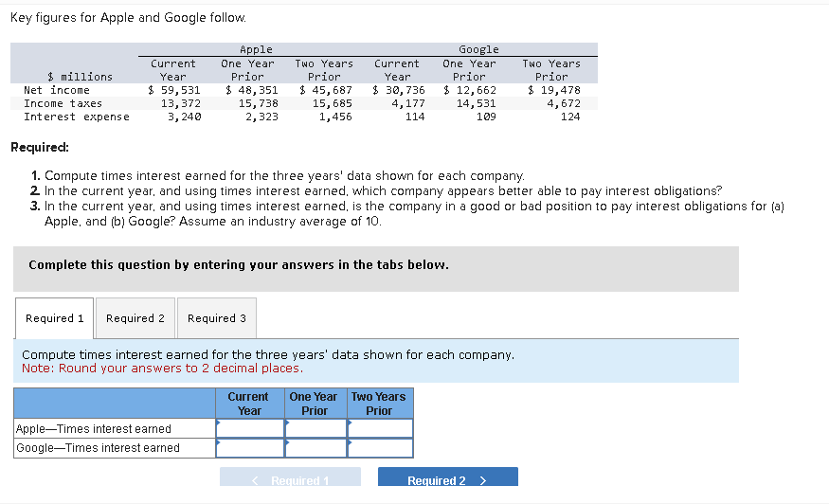Click Apple Current Year times interest earned field

point(250,428)
